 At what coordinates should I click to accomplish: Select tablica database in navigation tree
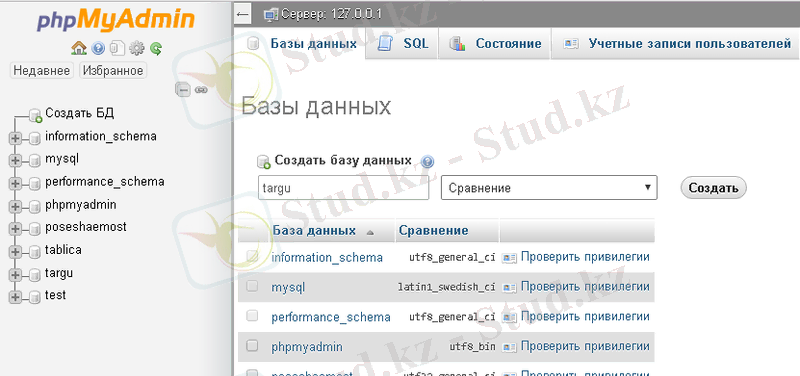point(63,250)
